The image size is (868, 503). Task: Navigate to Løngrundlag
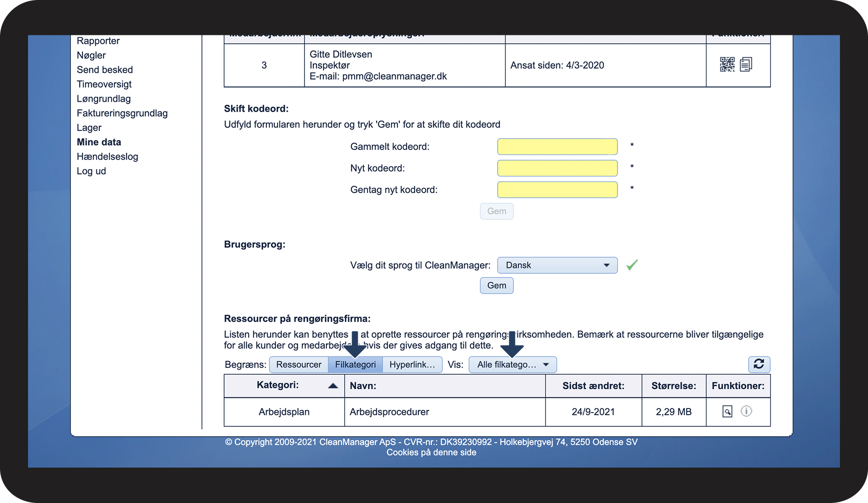[104, 99]
